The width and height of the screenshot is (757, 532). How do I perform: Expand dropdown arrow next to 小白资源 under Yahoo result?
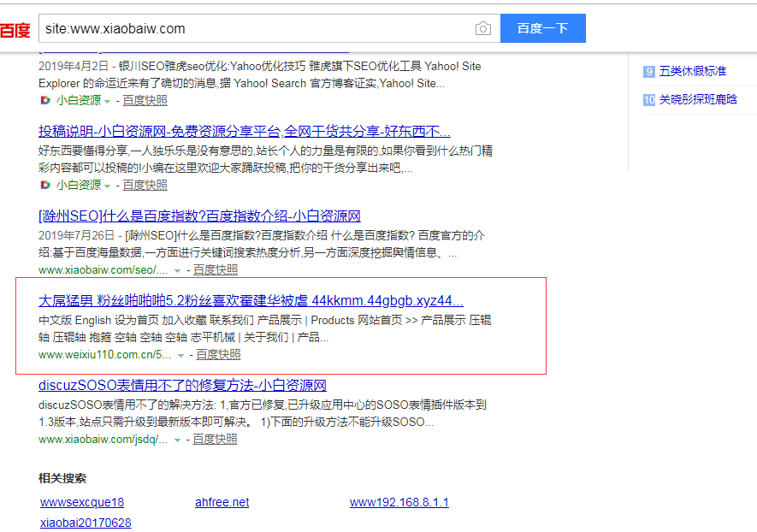pos(107,102)
